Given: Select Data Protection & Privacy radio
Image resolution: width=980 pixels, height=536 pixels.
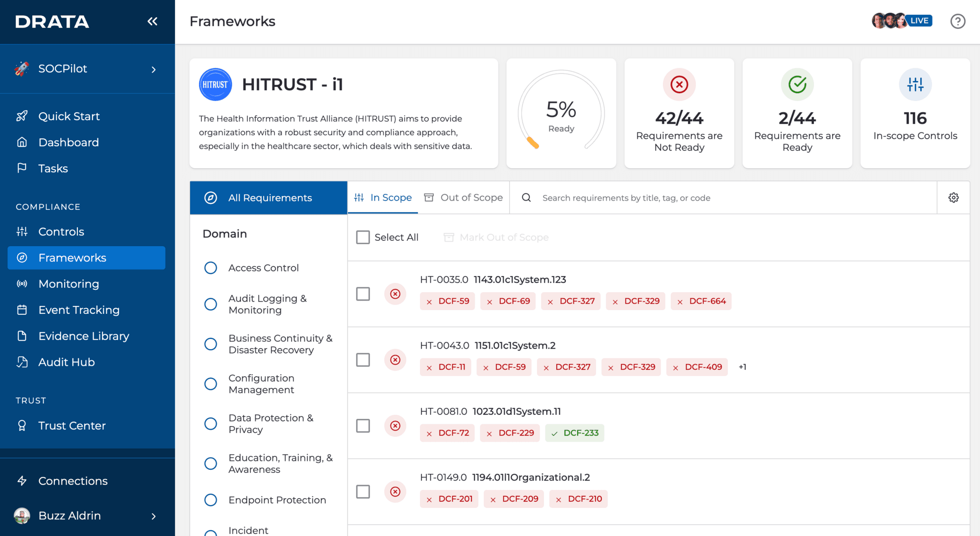Looking at the screenshot, I should (211, 424).
